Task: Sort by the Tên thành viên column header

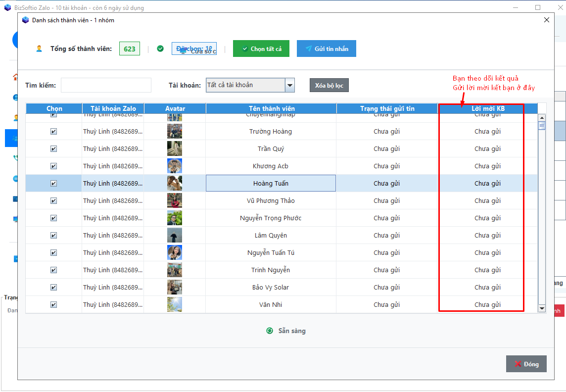Action: click(271, 108)
